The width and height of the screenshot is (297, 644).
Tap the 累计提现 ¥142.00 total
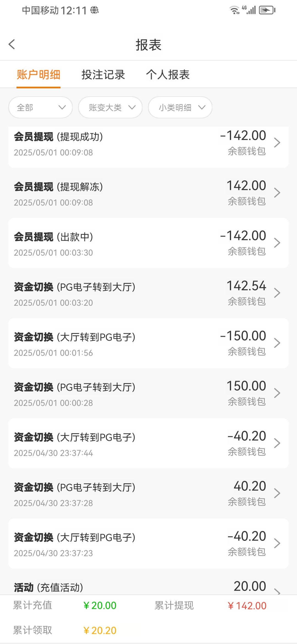click(x=247, y=606)
